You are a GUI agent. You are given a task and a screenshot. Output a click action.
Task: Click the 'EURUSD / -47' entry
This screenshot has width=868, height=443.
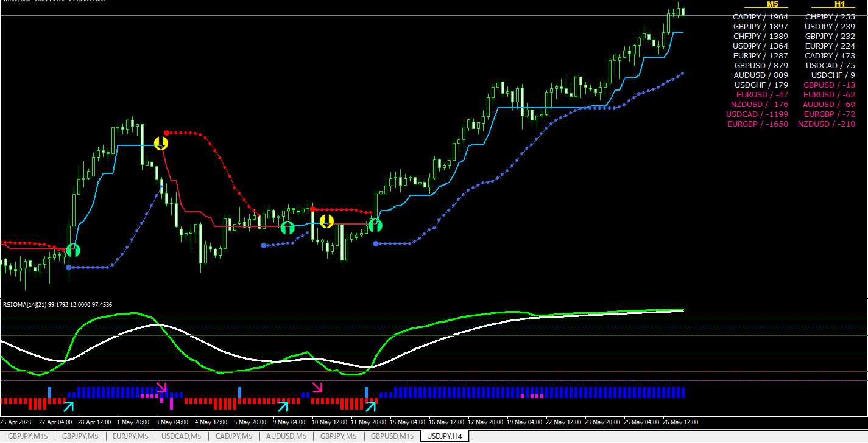[x=762, y=95]
